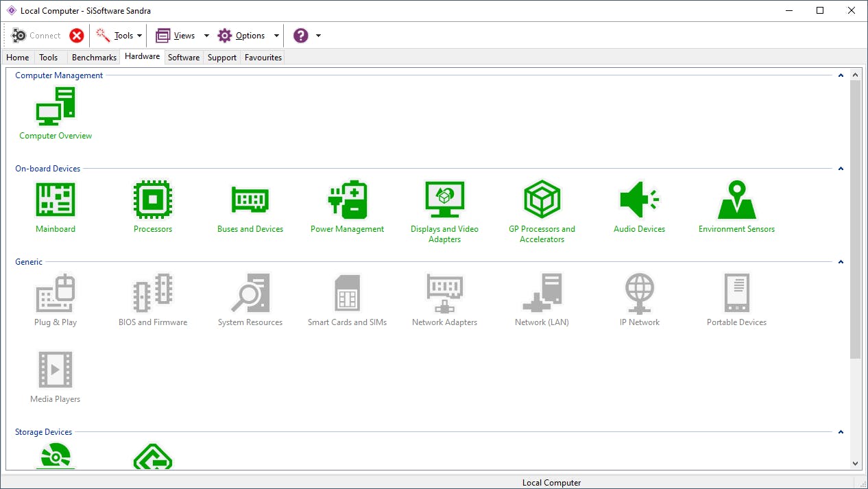Switch to the Benchmarks tab
The image size is (868, 489).
point(94,57)
